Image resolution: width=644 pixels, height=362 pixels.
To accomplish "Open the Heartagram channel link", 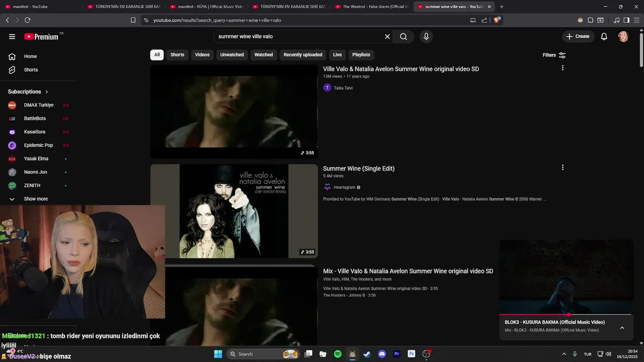I will click(345, 187).
